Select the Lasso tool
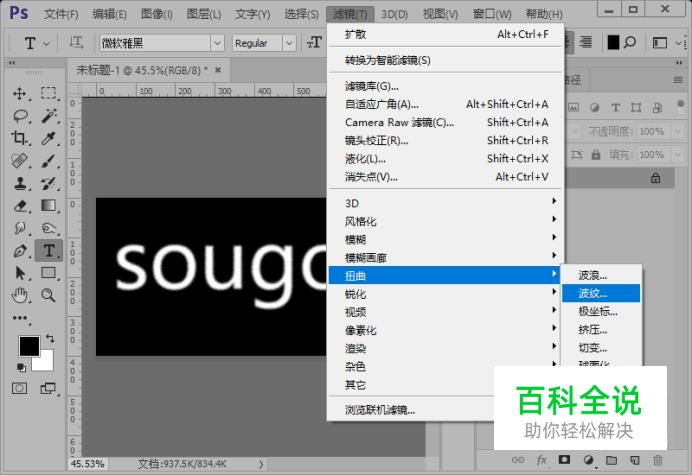 coord(20,116)
